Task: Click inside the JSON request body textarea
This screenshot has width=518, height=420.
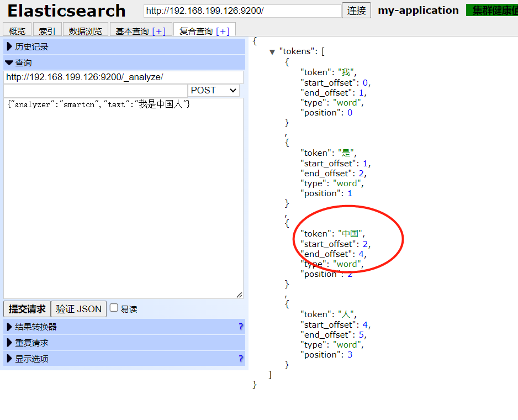Action: pos(123,198)
